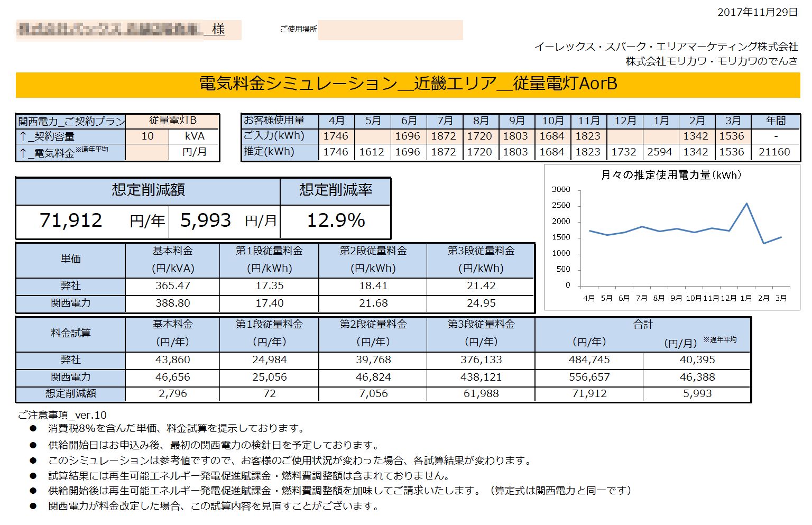Click the 弊社 basic rate 365.47 cell

tap(173, 286)
